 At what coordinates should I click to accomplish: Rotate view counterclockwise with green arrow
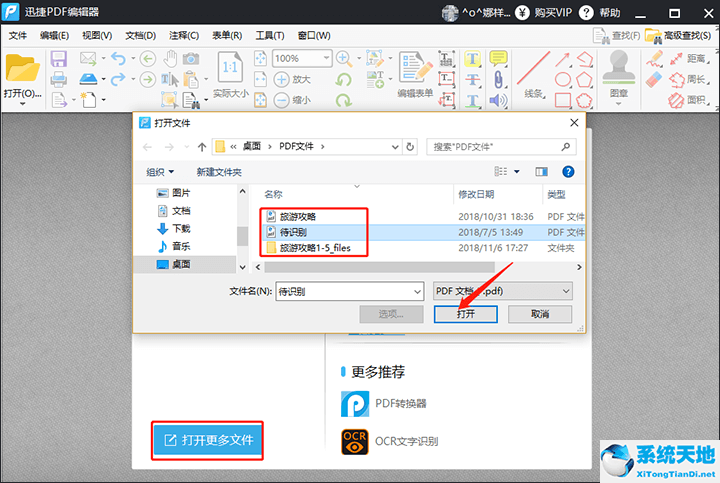[343, 79]
